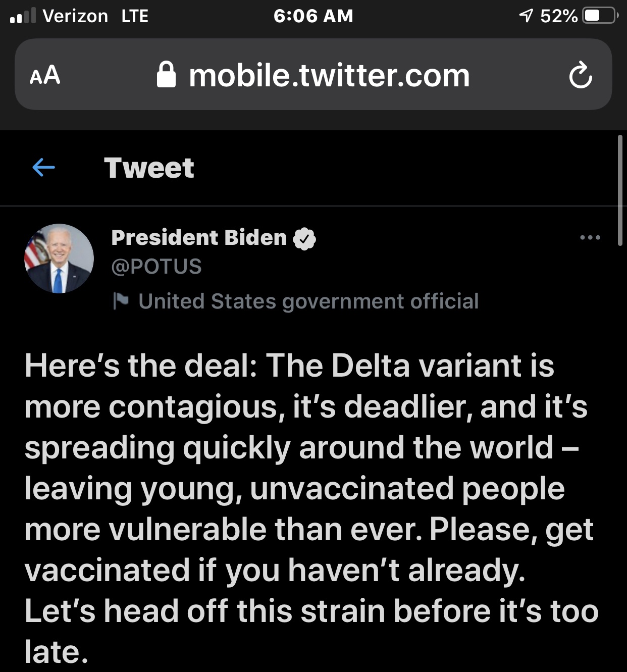This screenshot has height=672, width=627.
Task: Tap the government official flag icon
Action: coord(120,301)
